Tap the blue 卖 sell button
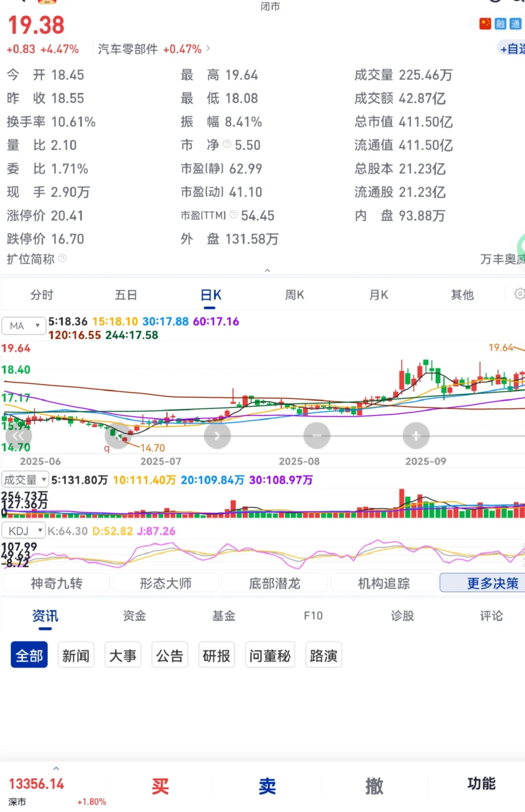This screenshot has height=812, width=525. pyautogui.click(x=267, y=786)
